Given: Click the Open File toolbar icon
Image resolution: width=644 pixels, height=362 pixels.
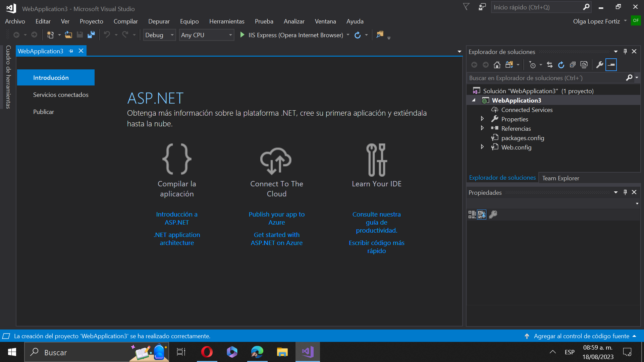Looking at the screenshot, I should pyautogui.click(x=68, y=35).
